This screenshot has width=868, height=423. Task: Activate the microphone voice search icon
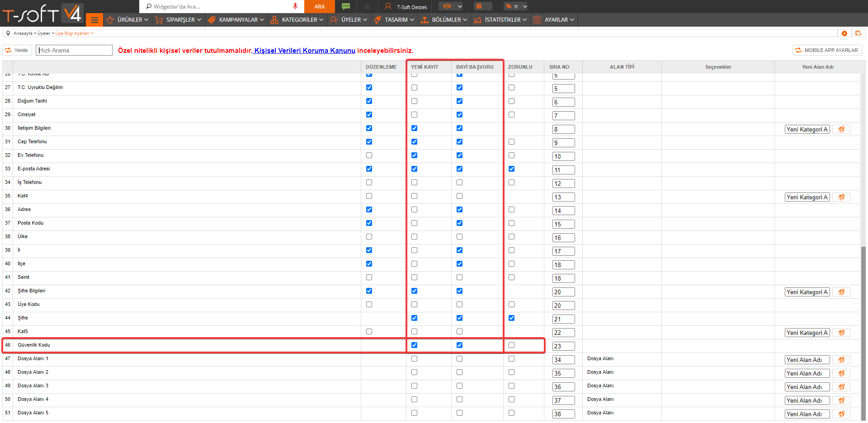click(x=295, y=6)
